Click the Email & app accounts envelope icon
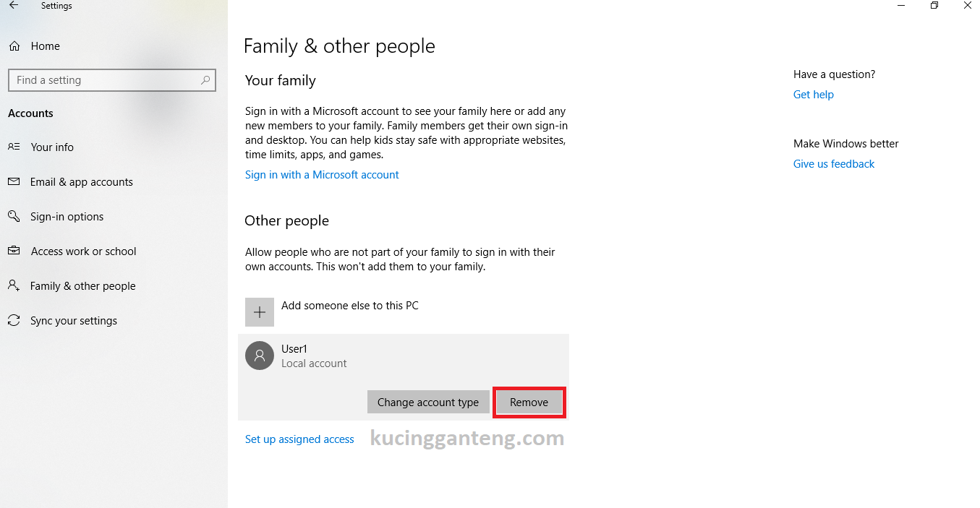Screen dimensions: 980x508 [x=14, y=182]
